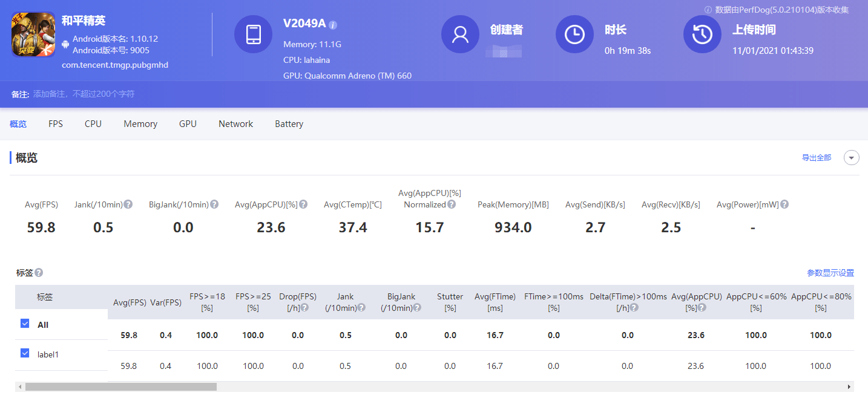This screenshot has height=401, width=868.
Task: Open help icon in Delta(FTime)>100ms header
Action: (634, 307)
